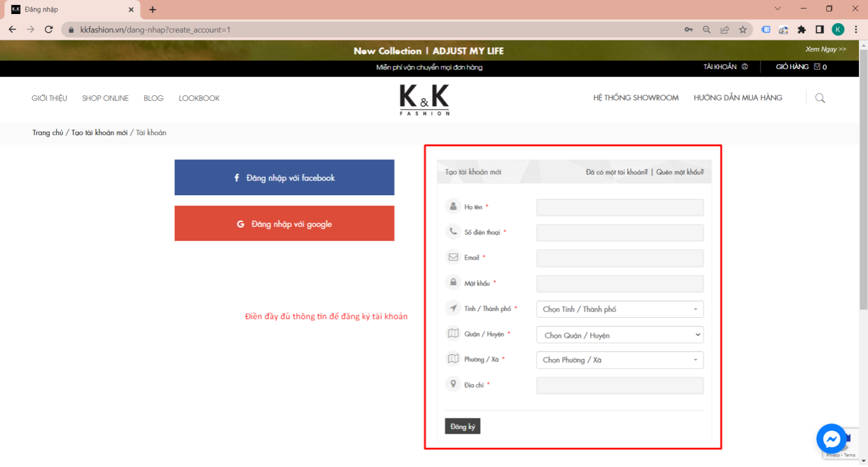Click Đăng nhập với facebook button
Viewport: 868px width, 467px height.
click(x=284, y=178)
